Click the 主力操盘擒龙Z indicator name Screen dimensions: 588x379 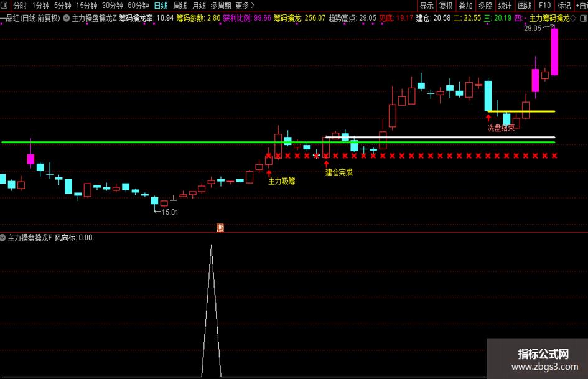click(94, 17)
